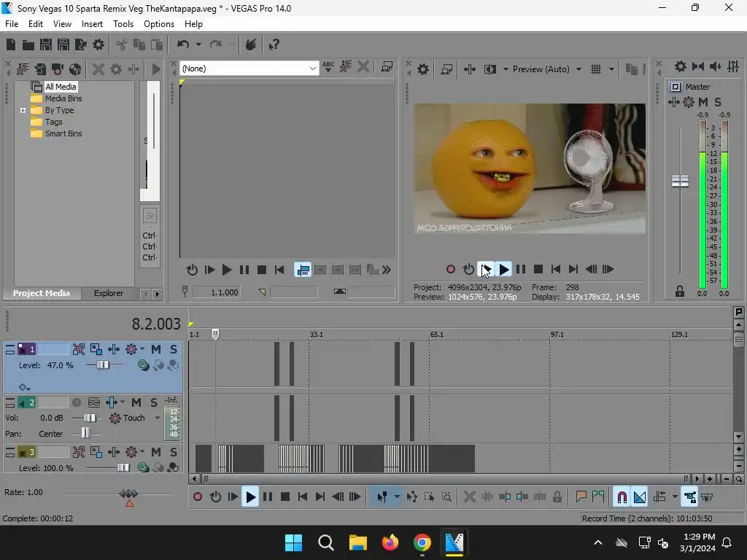Arm track 2 for record

[76, 402]
